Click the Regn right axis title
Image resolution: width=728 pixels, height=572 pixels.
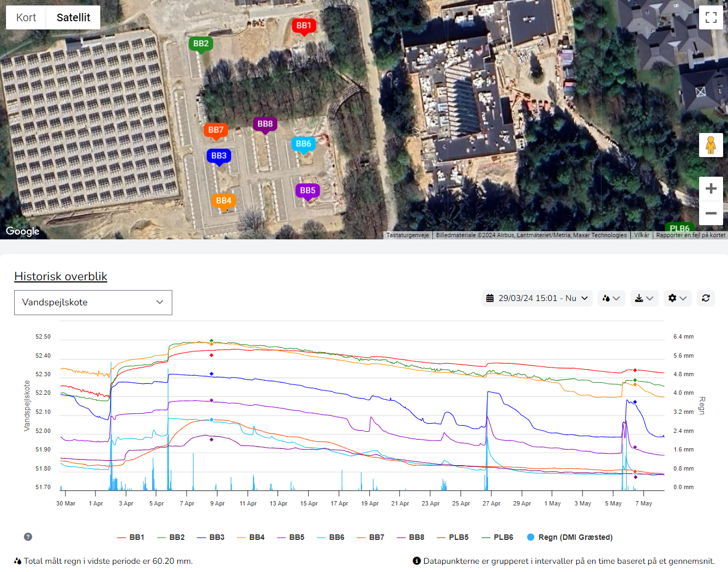[x=702, y=406]
